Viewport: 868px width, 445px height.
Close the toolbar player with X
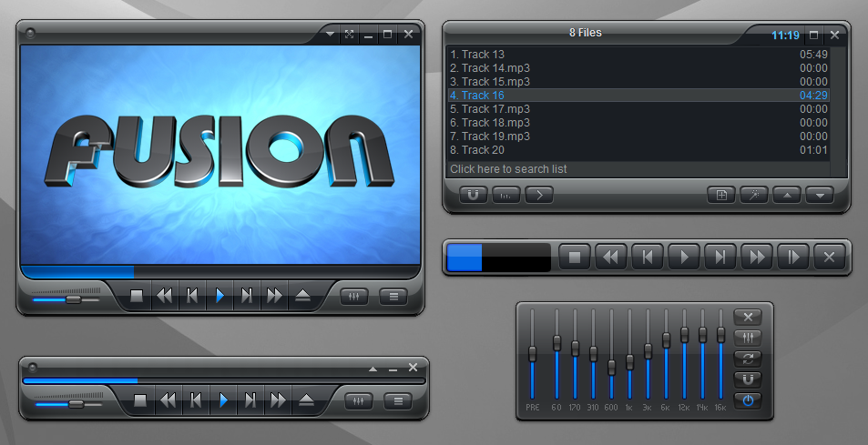[x=829, y=257]
